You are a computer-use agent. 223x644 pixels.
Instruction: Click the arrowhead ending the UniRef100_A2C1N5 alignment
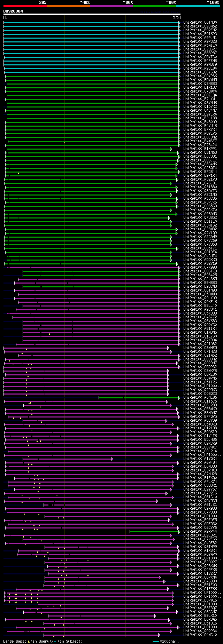[171, 195]
